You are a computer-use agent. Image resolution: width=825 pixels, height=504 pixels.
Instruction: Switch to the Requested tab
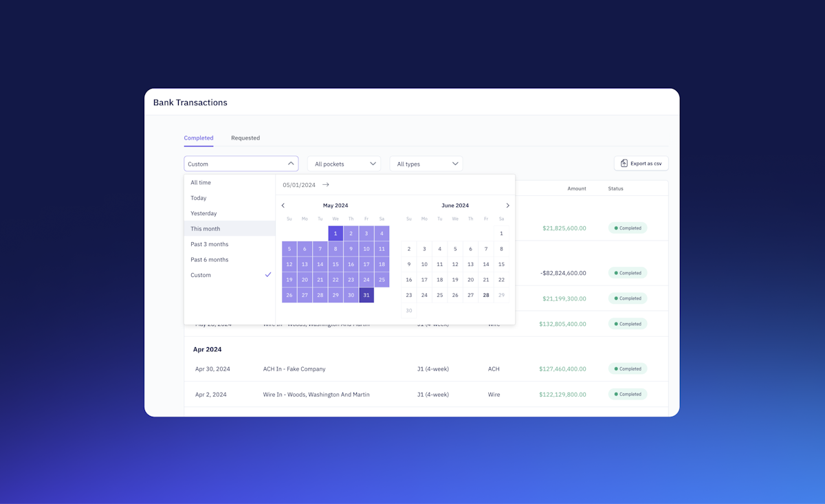click(x=245, y=138)
